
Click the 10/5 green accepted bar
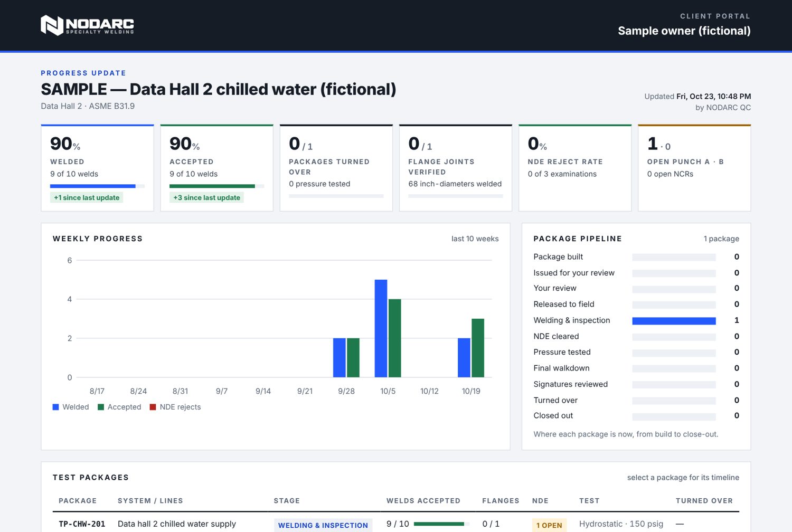(x=394, y=338)
